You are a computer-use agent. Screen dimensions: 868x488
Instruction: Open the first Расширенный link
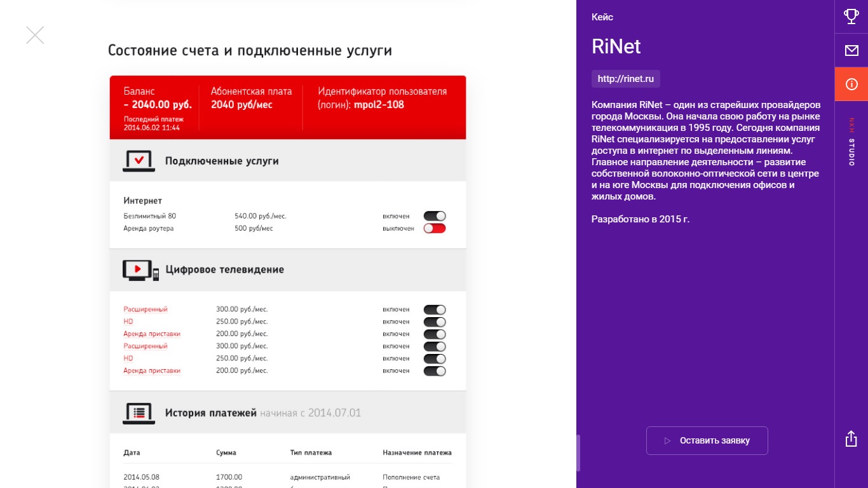(x=146, y=309)
